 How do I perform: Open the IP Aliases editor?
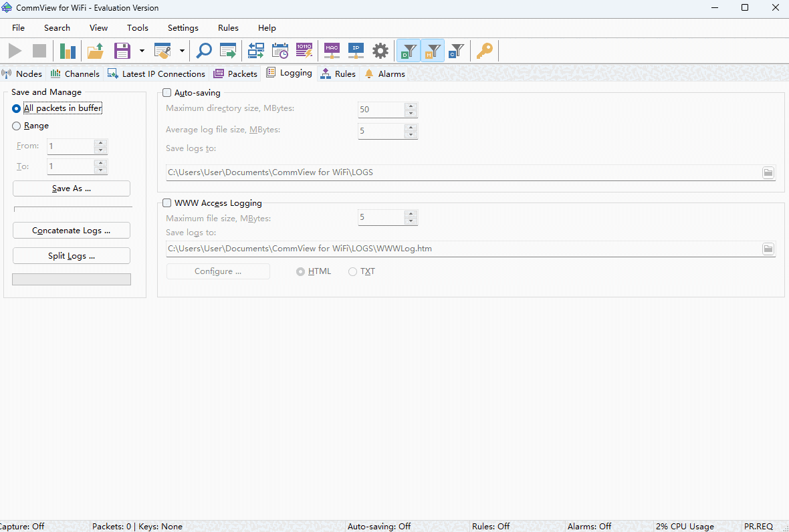point(355,50)
